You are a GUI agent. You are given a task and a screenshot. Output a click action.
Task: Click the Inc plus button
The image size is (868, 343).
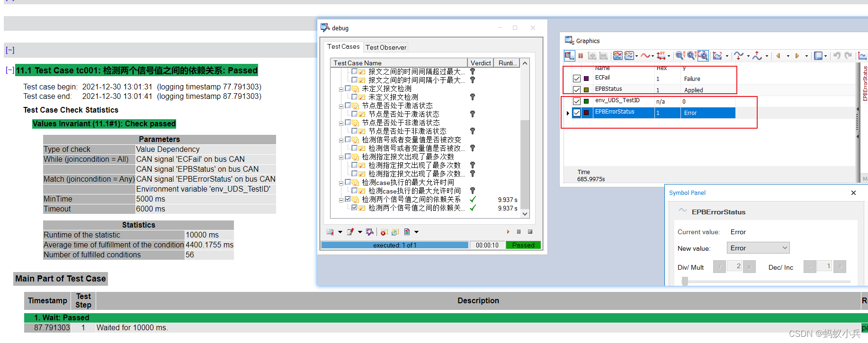[x=840, y=267]
